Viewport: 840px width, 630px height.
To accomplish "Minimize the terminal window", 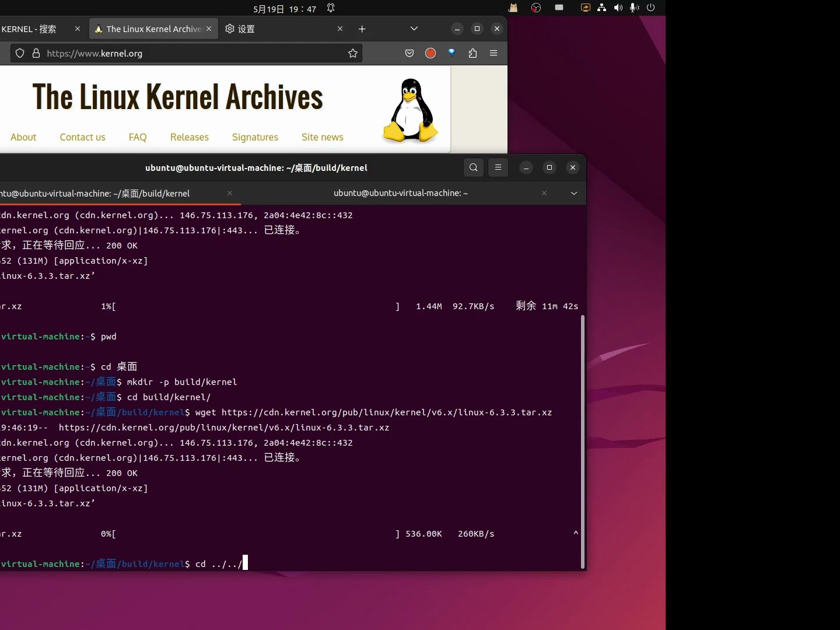I will point(526,167).
